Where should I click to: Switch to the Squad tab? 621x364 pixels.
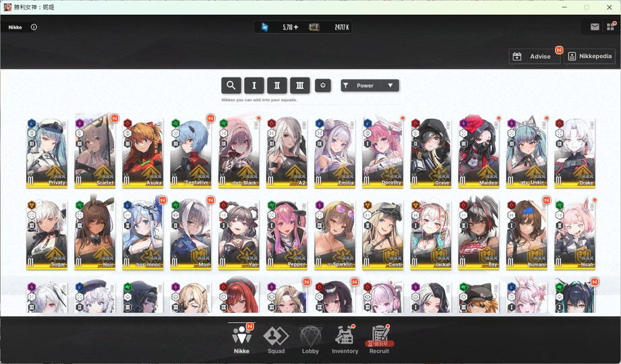pyautogui.click(x=276, y=338)
